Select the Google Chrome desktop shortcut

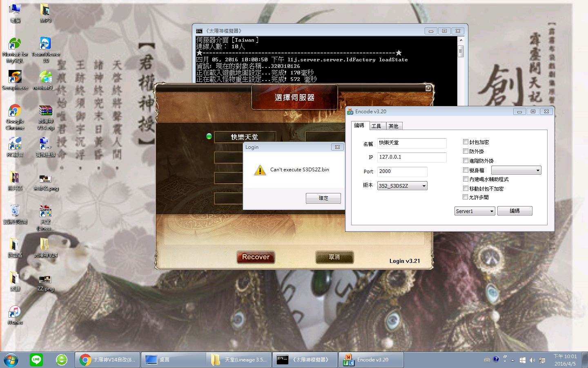[x=15, y=117]
